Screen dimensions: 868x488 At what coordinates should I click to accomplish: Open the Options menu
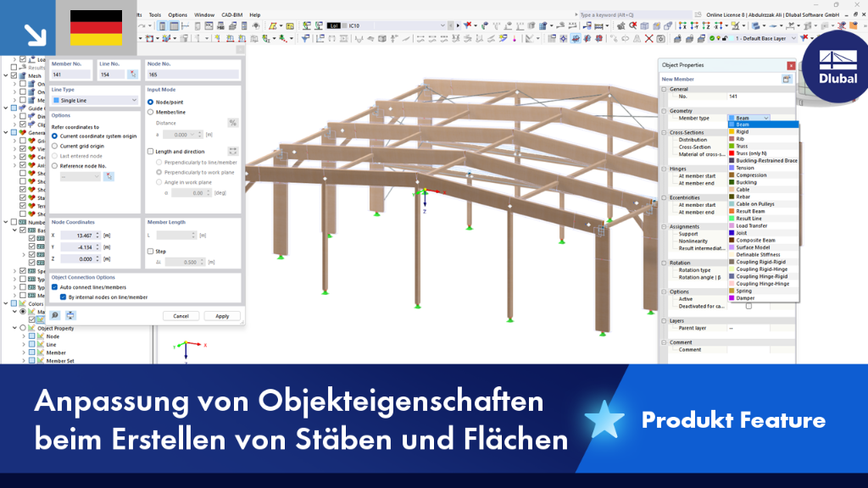(x=178, y=15)
